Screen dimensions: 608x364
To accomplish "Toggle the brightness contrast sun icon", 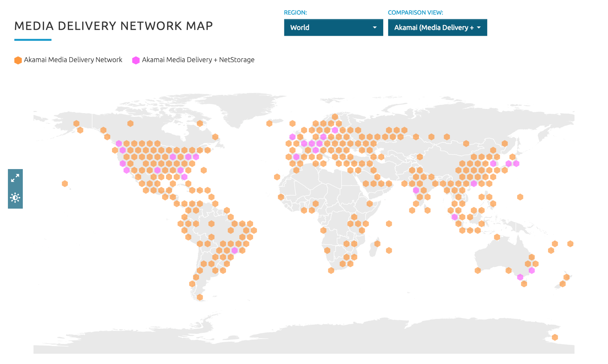I will (15, 198).
